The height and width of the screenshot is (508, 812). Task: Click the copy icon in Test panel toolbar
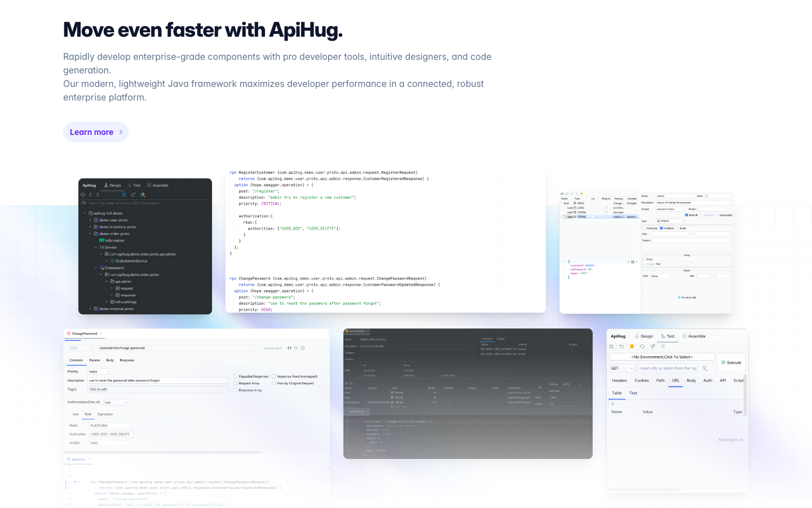tap(663, 347)
